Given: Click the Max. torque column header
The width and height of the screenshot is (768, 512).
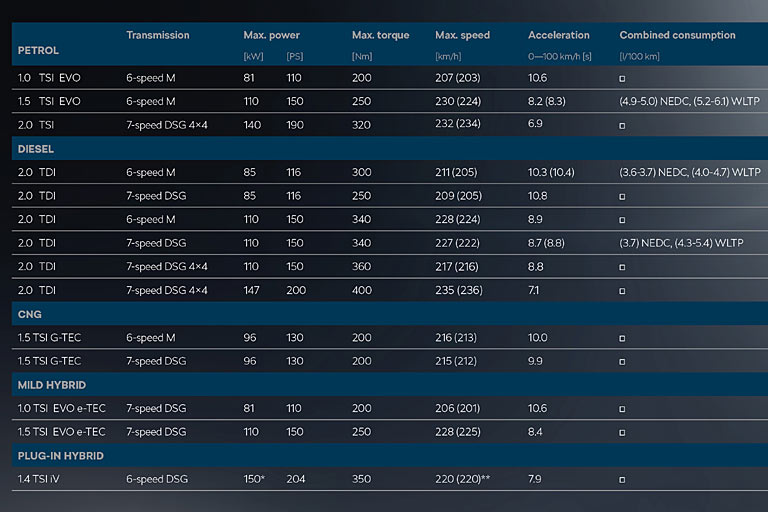Looking at the screenshot, I should pyautogui.click(x=380, y=36).
